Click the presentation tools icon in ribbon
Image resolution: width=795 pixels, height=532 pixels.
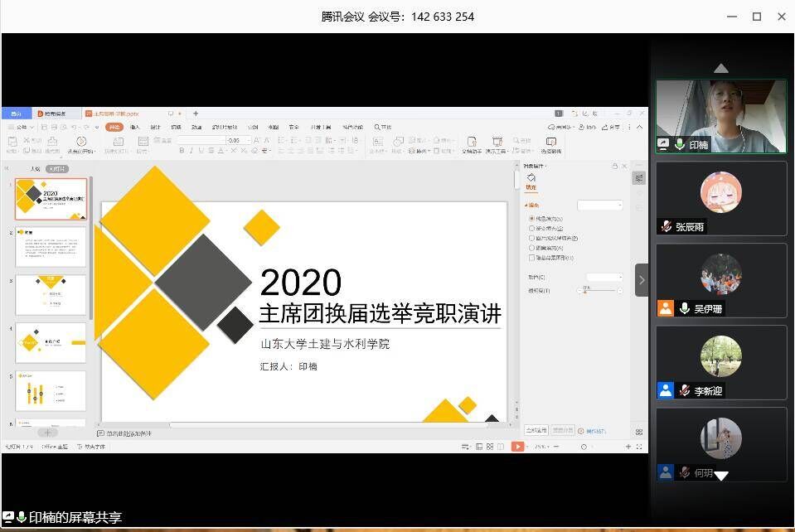coord(497,143)
